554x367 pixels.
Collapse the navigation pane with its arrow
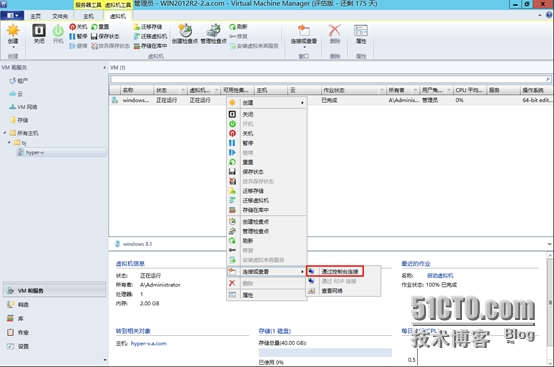coord(104,67)
